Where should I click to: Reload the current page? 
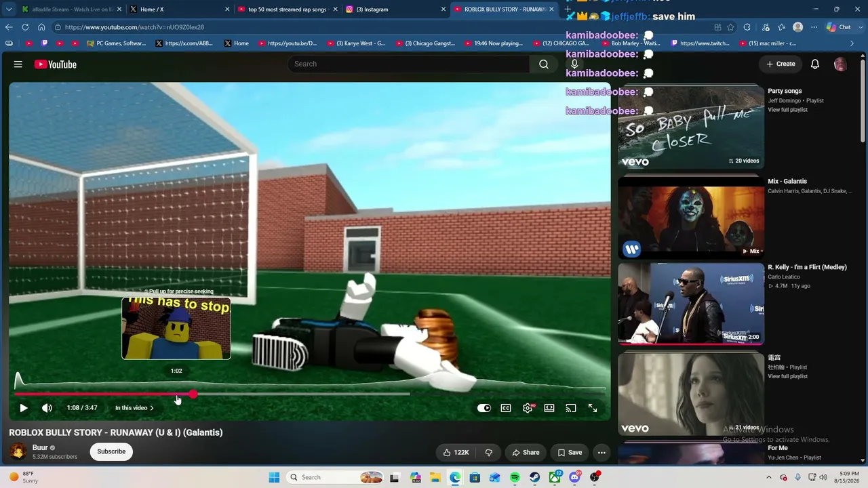[x=25, y=27]
